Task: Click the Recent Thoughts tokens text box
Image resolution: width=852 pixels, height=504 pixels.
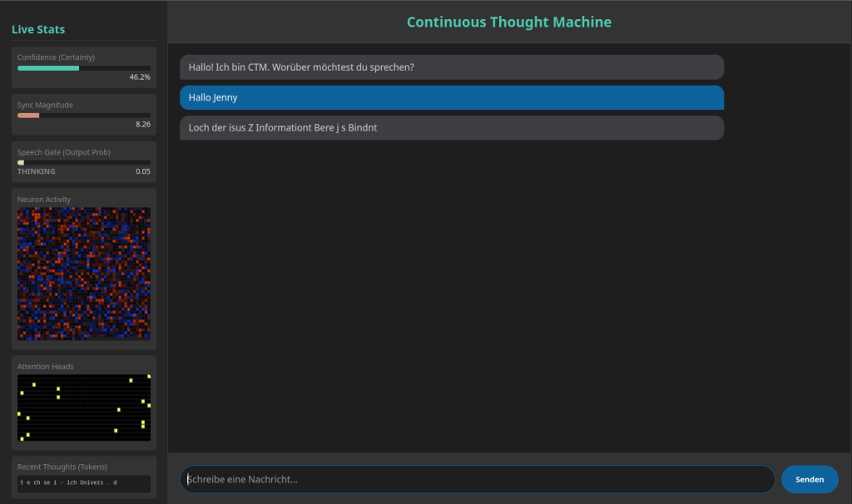Action: (x=84, y=483)
